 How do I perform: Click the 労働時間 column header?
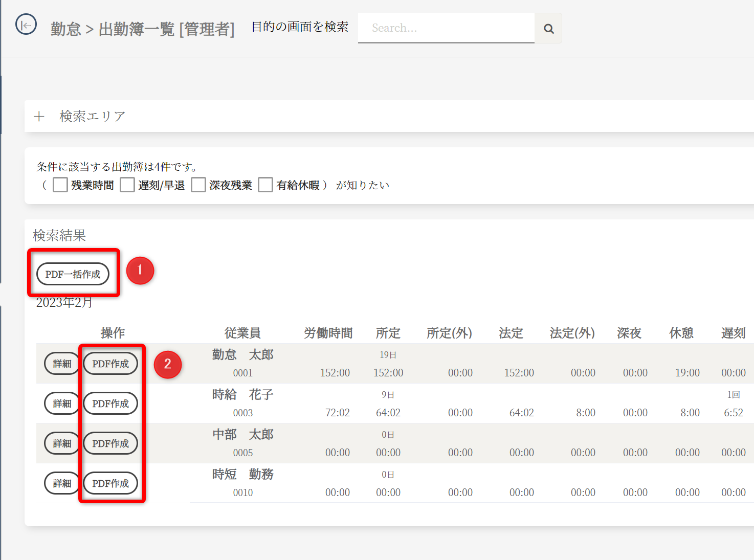[x=328, y=333]
